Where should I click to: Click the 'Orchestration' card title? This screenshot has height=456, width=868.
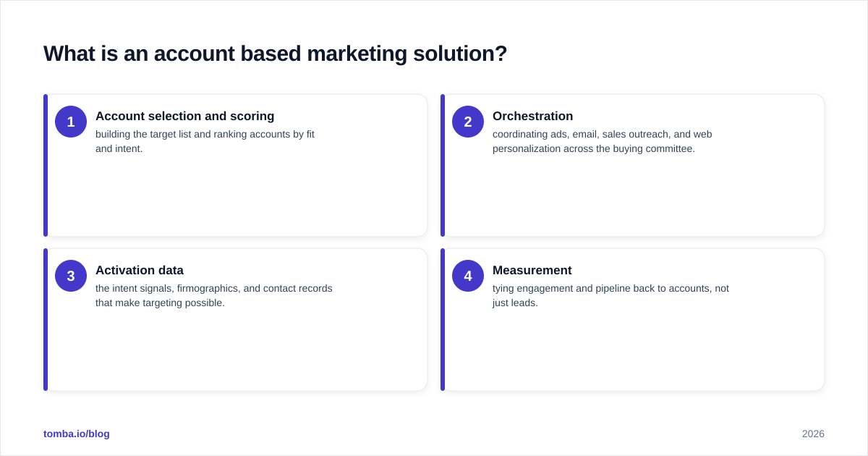(x=533, y=116)
